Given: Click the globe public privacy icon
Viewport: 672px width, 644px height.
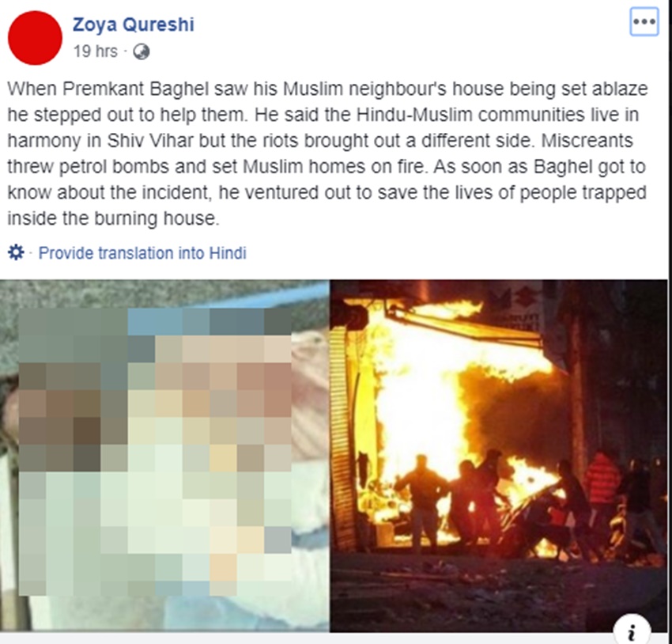Looking at the screenshot, I should (x=141, y=52).
